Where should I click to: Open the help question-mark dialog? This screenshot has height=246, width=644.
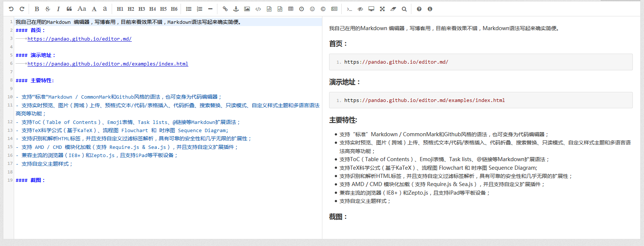pos(419,9)
